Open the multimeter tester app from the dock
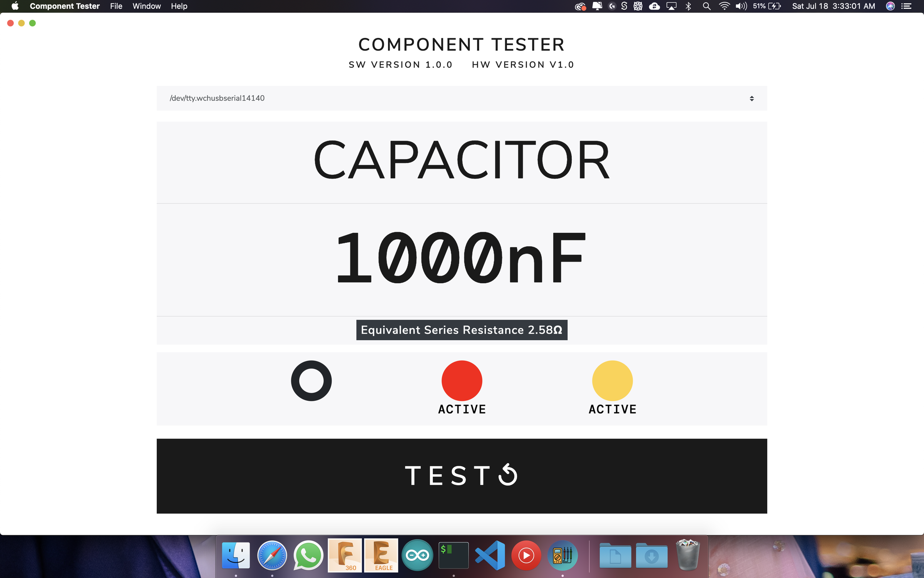Screen dimensions: 924x578 click(x=562, y=555)
